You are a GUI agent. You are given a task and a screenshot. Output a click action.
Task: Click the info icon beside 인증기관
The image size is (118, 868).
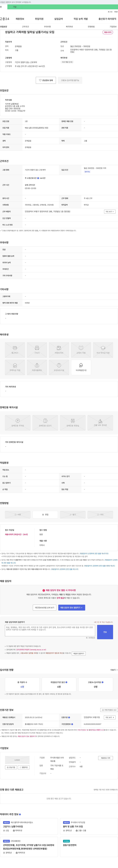point(69,717)
